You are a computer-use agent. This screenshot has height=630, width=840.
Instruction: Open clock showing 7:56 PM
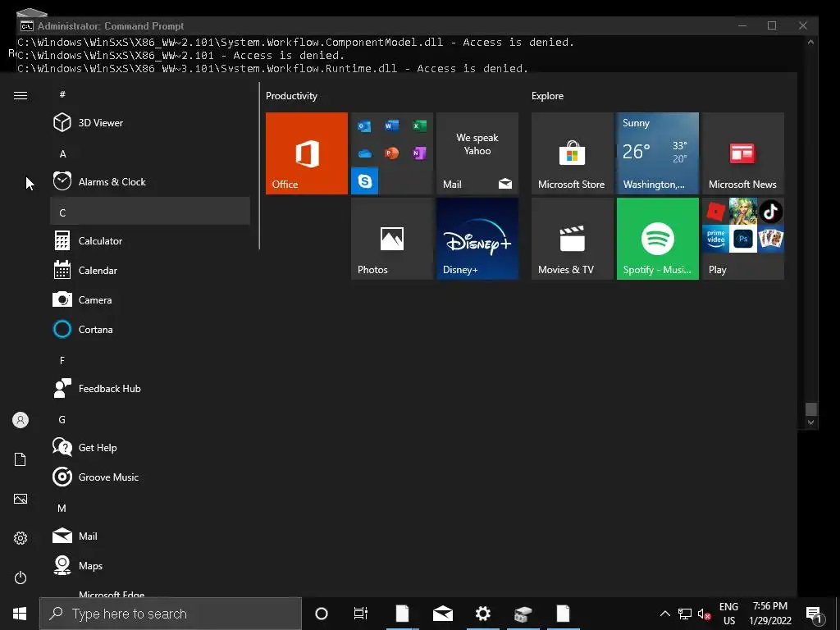tap(769, 614)
